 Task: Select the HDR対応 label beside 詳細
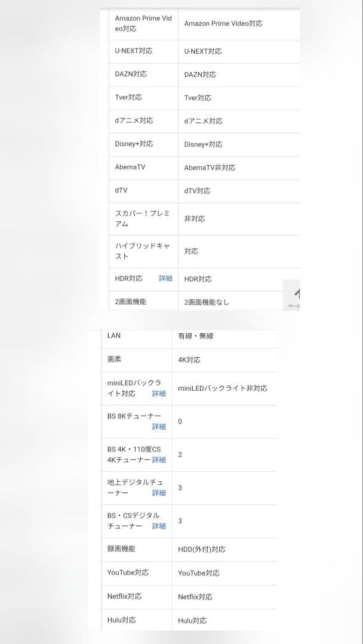click(x=129, y=278)
